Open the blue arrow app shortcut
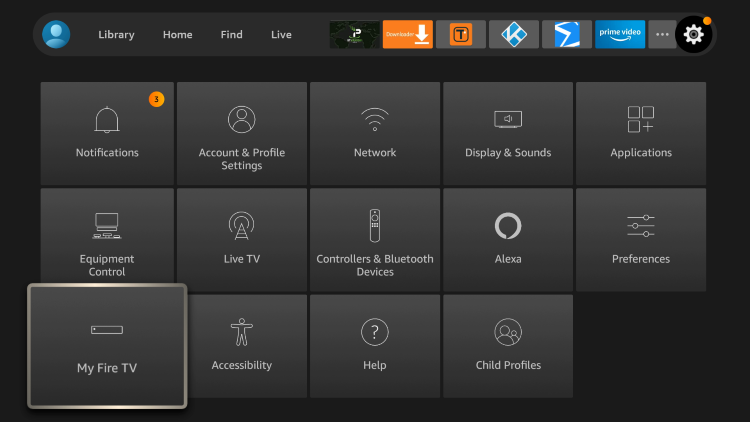The width and height of the screenshot is (750, 422). coord(567,34)
